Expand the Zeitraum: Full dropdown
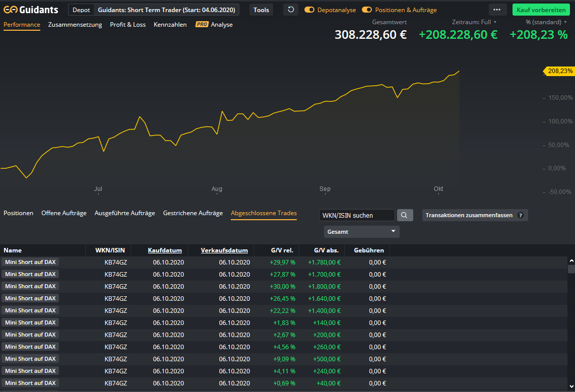The height and width of the screenshot is (392, 575). pos(474,22)
